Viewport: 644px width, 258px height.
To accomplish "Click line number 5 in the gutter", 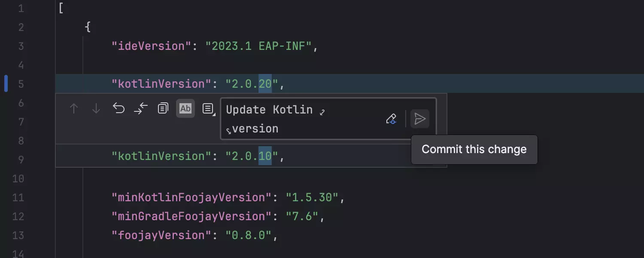I will 21,84.
